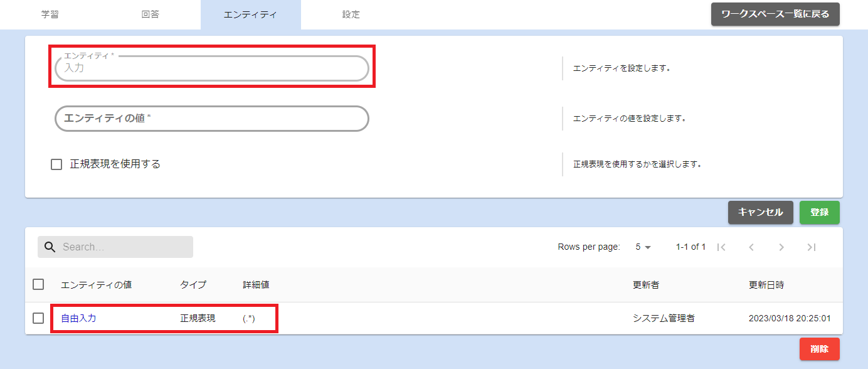The width and height of the screenshot is (868, 369).
Task: Click the キャンセル button
Action: 760,212
